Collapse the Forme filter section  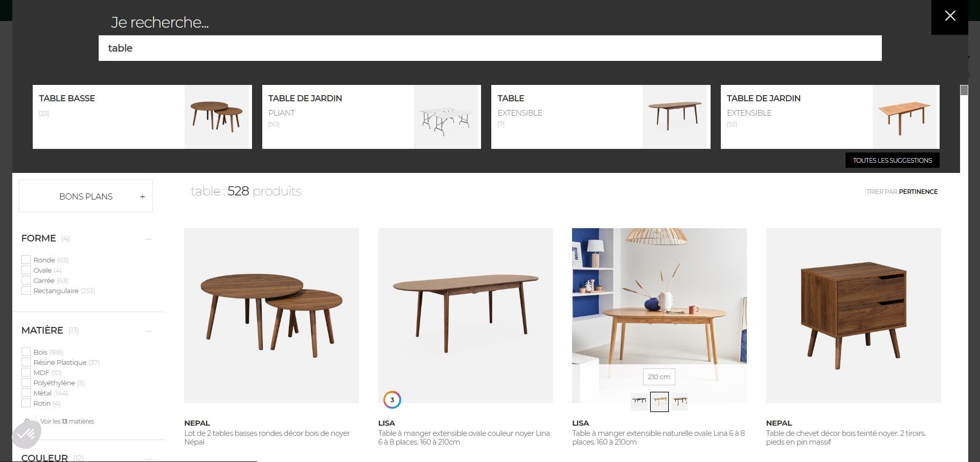[148, 239]
